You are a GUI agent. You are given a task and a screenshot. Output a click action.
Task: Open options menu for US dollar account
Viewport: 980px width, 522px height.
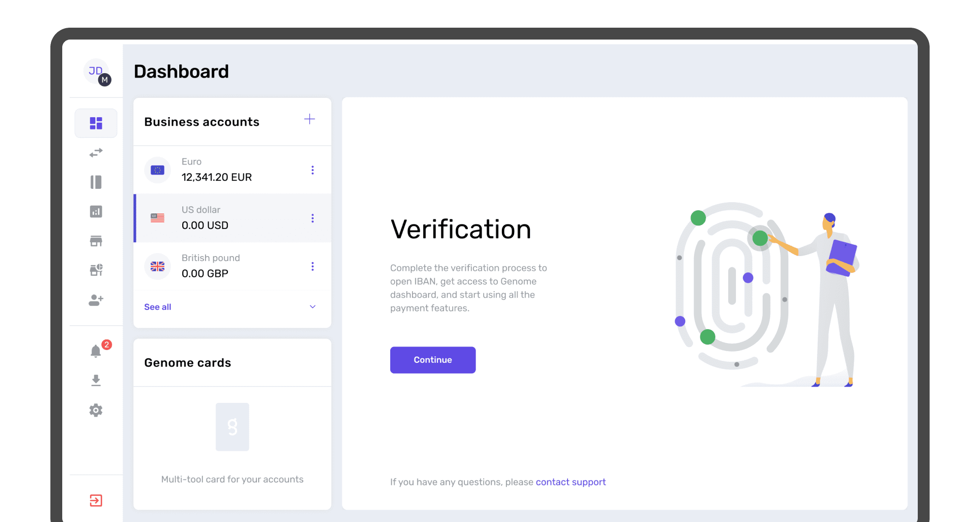click(312, 217)
